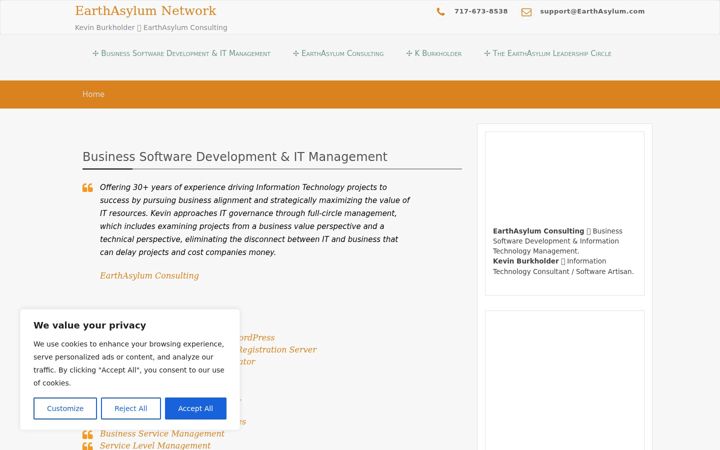
Task: Click the envelope email icon
Action: [526, 12]
